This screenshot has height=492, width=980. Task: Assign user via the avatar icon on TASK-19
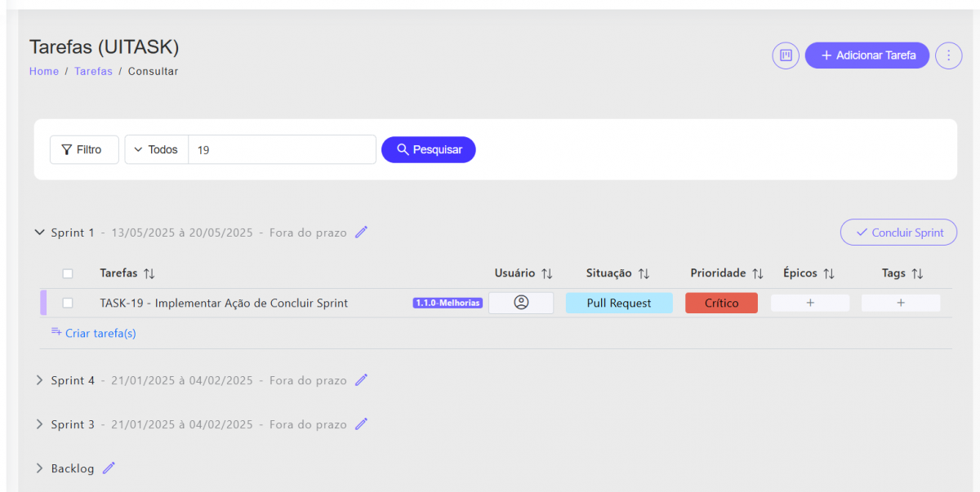click(521, 303)
